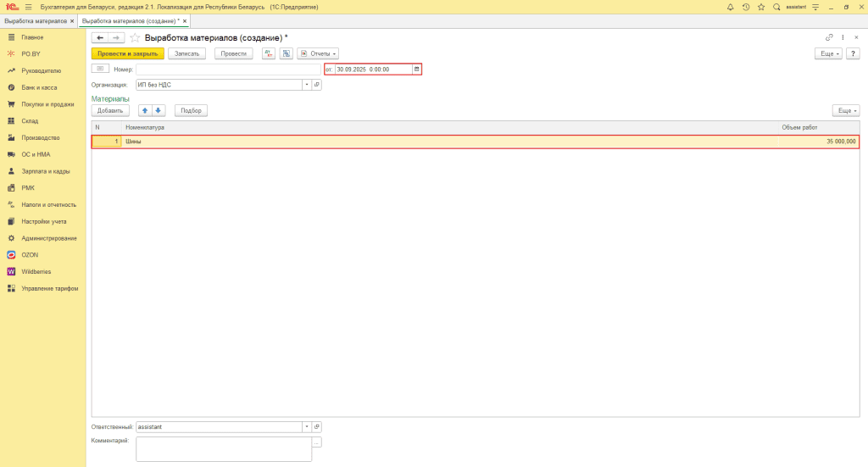The height and width of the screenshot is (467, 868).
Task: Expand the Ответственный dropdown arrow
Action: tap(307, 426)
